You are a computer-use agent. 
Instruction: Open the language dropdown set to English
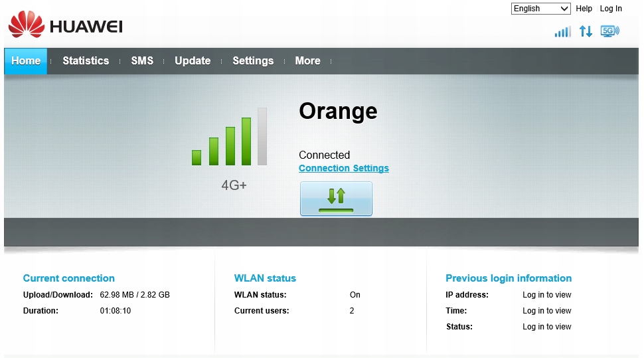[540, 9]
